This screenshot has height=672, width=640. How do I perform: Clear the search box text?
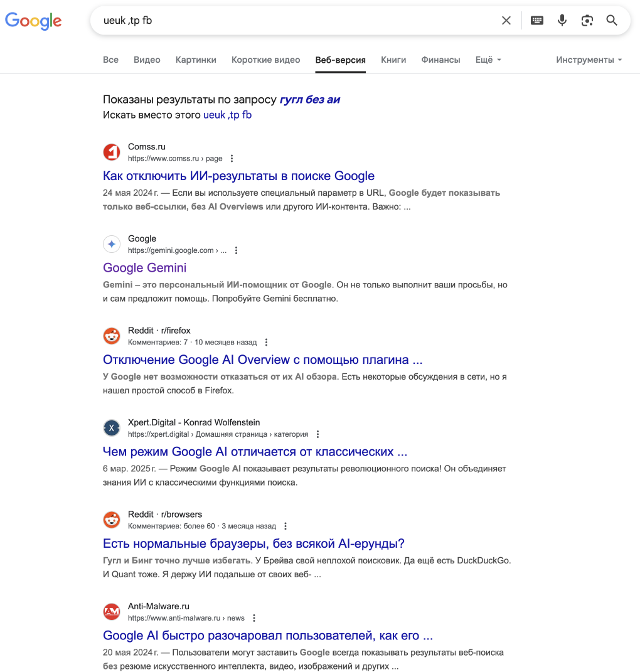click(x=506, y=21)
